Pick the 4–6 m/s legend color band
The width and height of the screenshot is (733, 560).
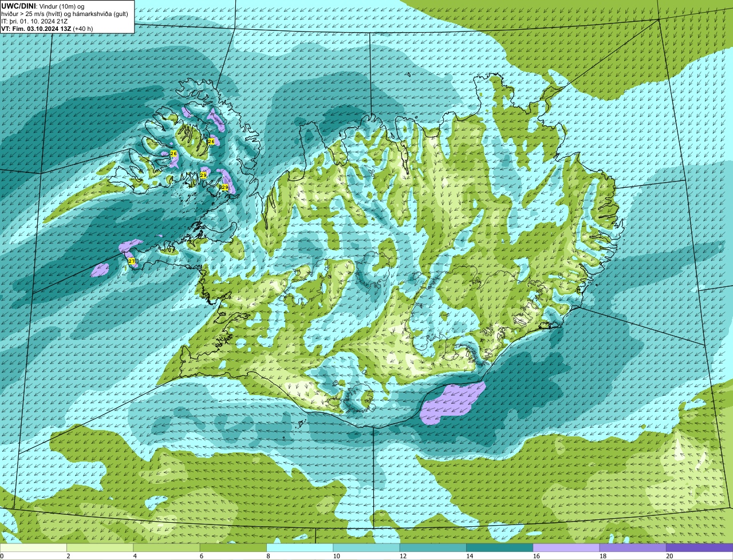tap(167, 548)
